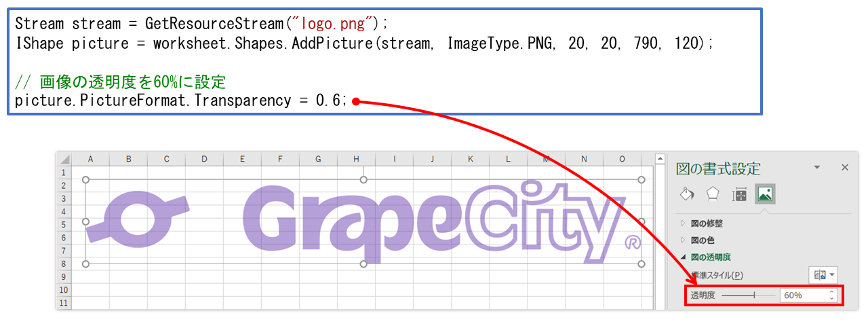Select column A header
This screenshot has height=326, width=868.
tap(90, 160)
